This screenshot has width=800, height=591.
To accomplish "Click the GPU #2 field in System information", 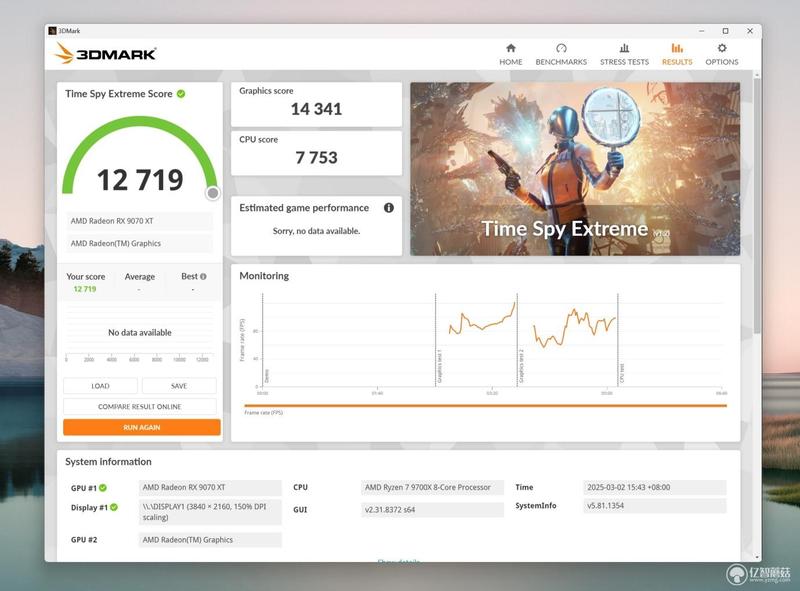I will [210, 539].
